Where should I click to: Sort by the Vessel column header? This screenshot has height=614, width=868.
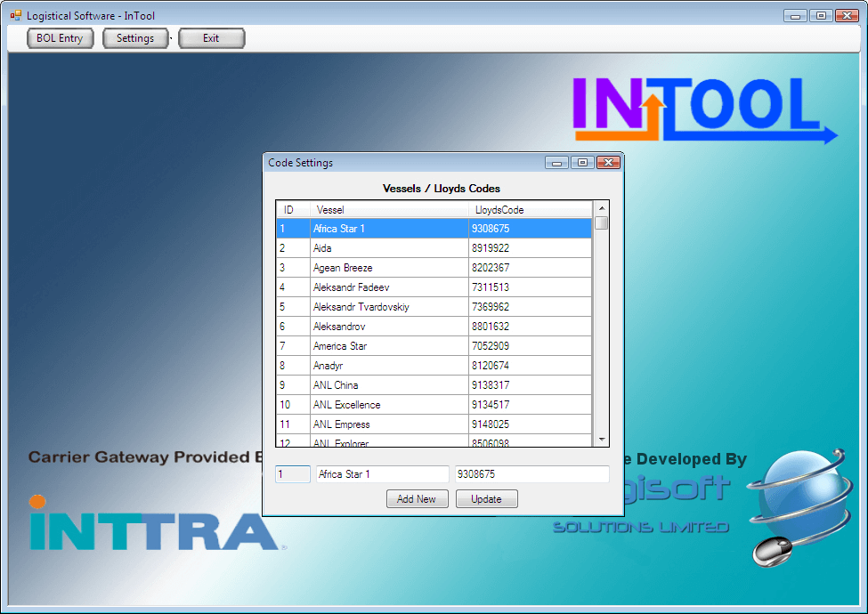point(389,210)
